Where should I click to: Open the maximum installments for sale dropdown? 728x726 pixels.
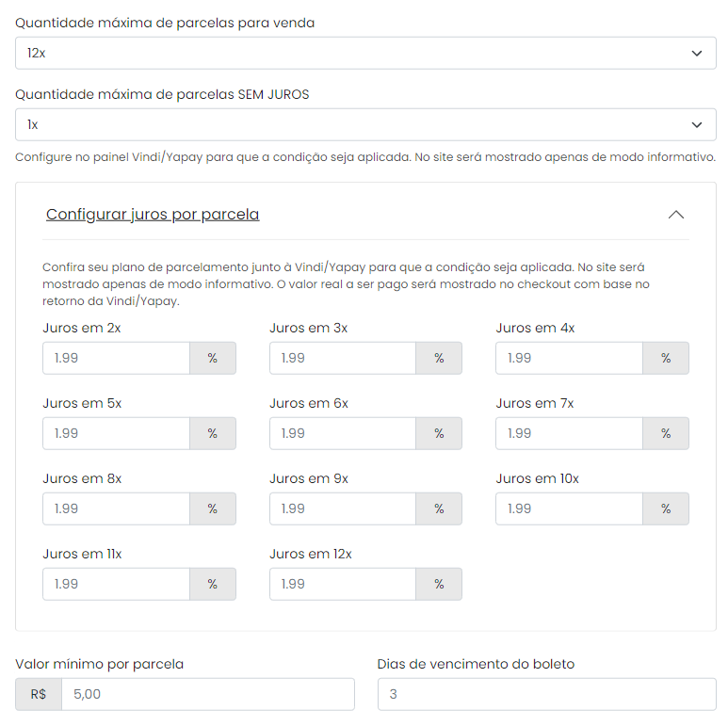click(365, 53)
